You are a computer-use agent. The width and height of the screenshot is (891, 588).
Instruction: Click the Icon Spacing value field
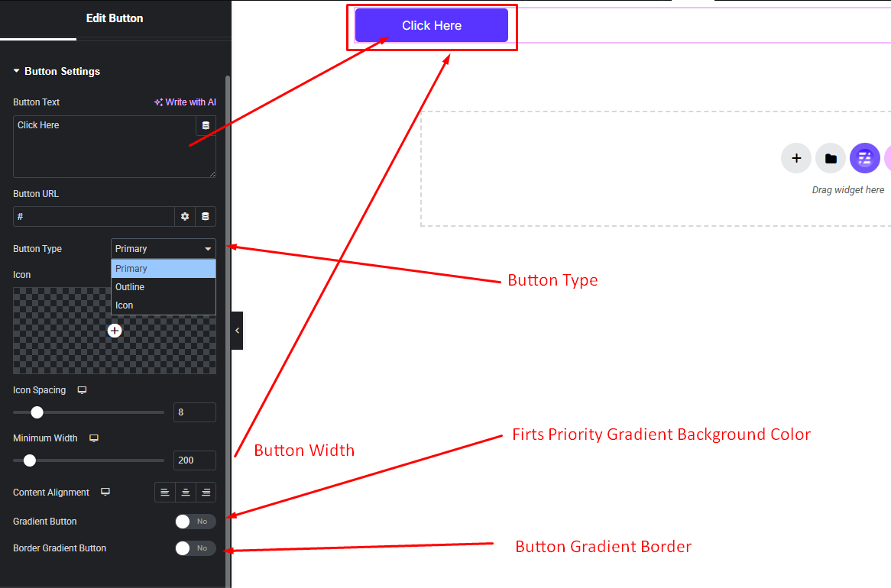pos(194,412)
